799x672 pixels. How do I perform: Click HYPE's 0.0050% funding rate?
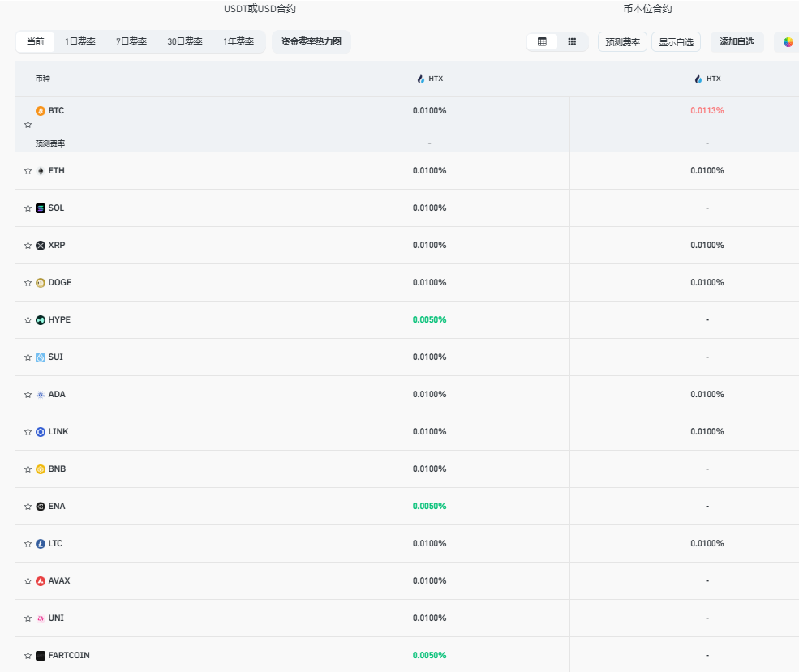point(429,320)
